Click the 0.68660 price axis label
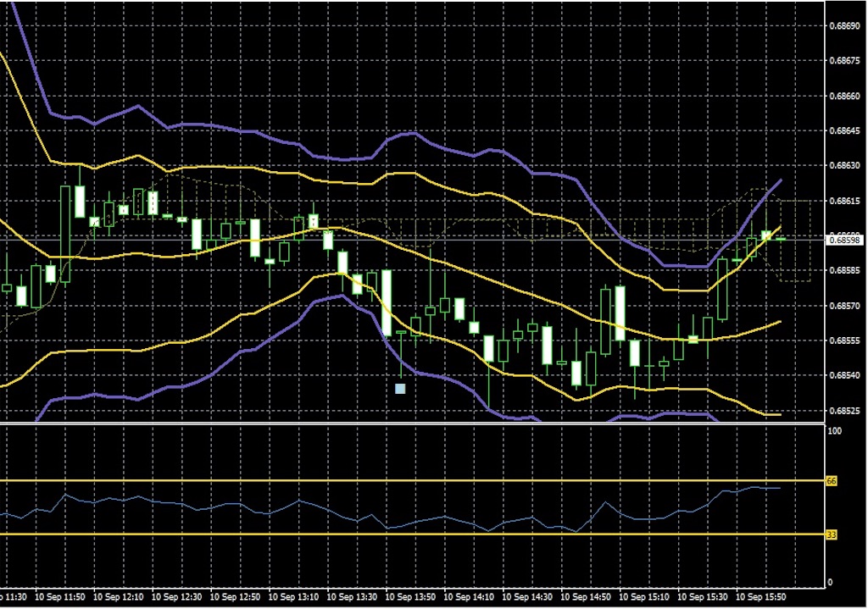 [845, 96]
